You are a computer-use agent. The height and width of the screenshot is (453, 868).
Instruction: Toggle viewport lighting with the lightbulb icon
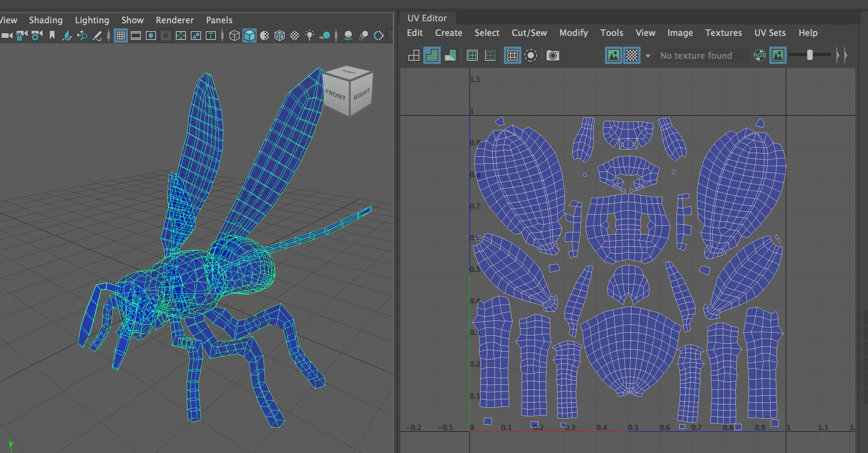(310, 35)
